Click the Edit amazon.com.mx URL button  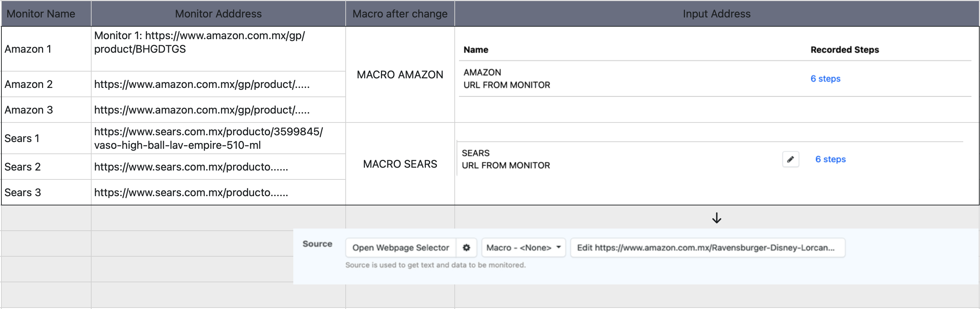(708, 248)
